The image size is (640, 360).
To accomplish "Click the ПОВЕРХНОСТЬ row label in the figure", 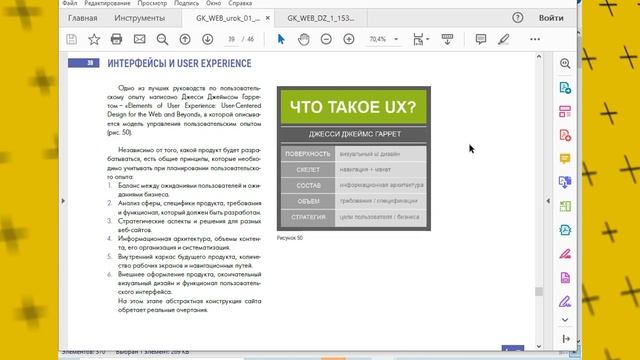I will 308,154.
